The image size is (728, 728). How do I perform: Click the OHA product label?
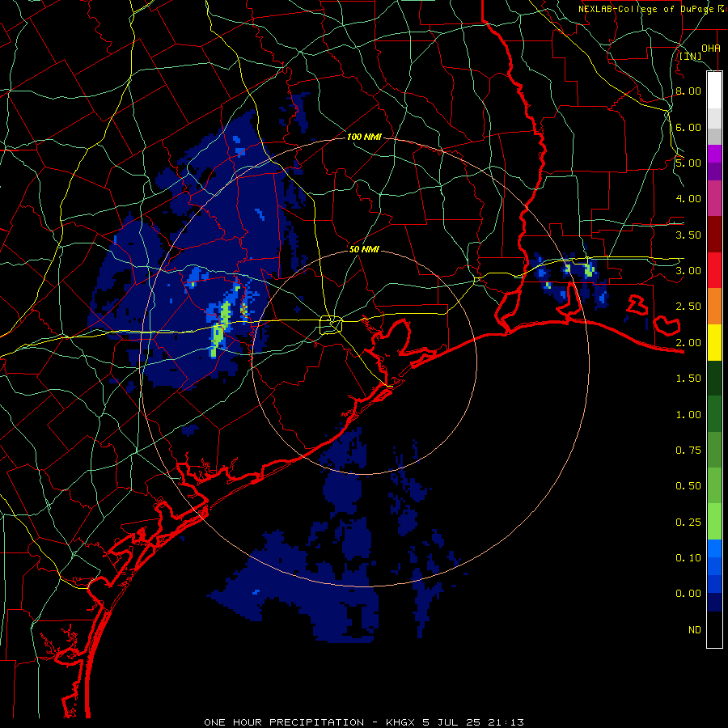pyautogui.click(x=711, y=49)
